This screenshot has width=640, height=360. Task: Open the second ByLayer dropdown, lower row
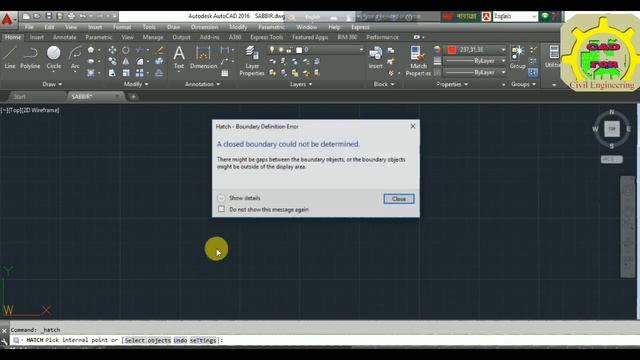503,72
